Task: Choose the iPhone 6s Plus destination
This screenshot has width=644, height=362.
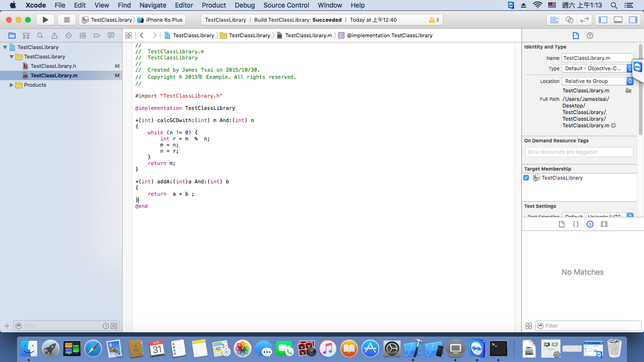Action: coord(160,20)
